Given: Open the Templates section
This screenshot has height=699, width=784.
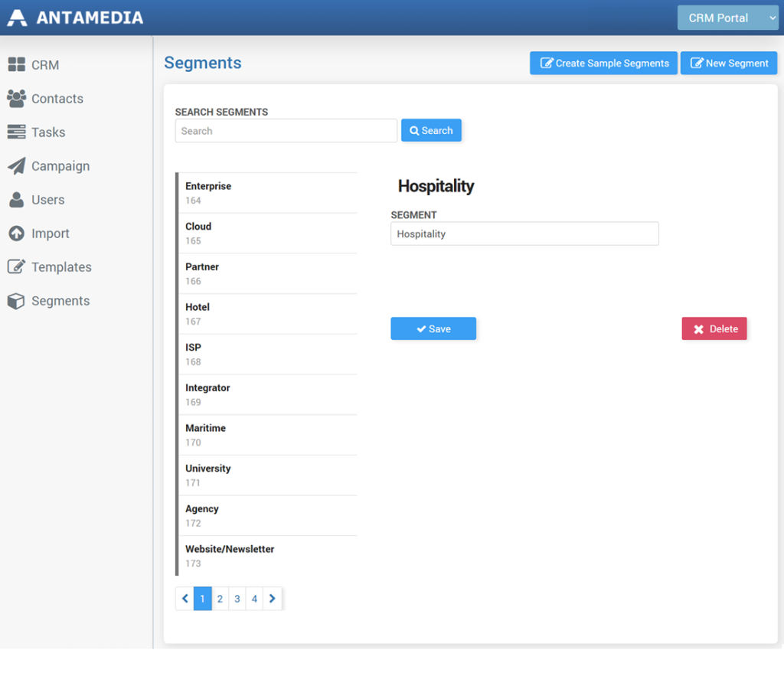Looking at the screenshot, I should pyautogui.click(x=61, y=267).
